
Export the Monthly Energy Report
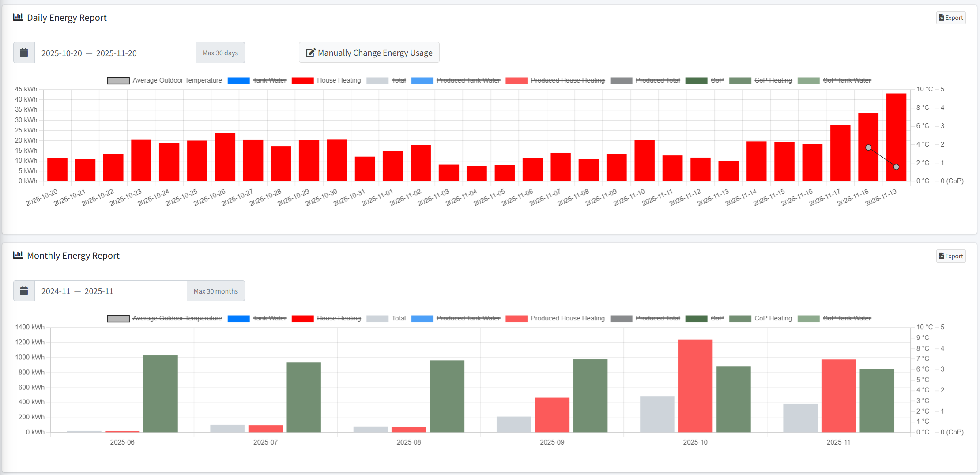951,256
